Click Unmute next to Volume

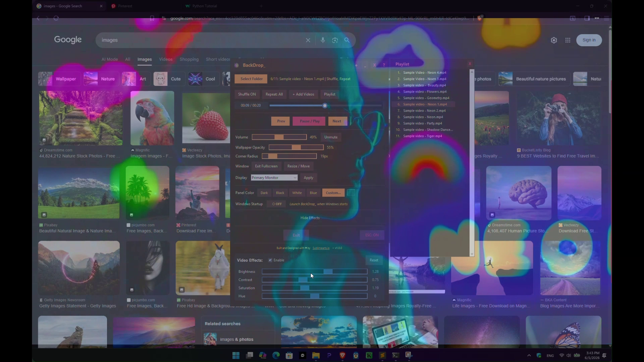[331, 137]
